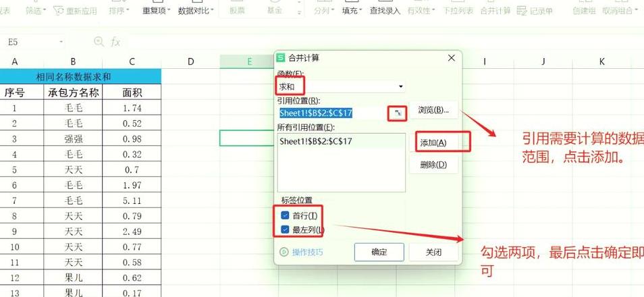The height and width of the screenshot is (297, 644).
Task: Click cell with area value 0.7
Action: click(x=132, y=169)
